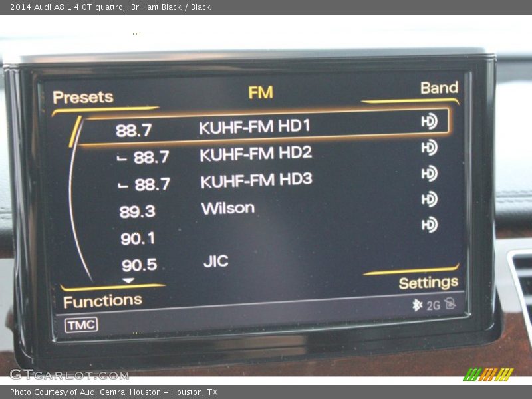This screenshot has height=399, width=532.
Task: Click the GTCarLot.com watermark link
Action: coord(69,375)
